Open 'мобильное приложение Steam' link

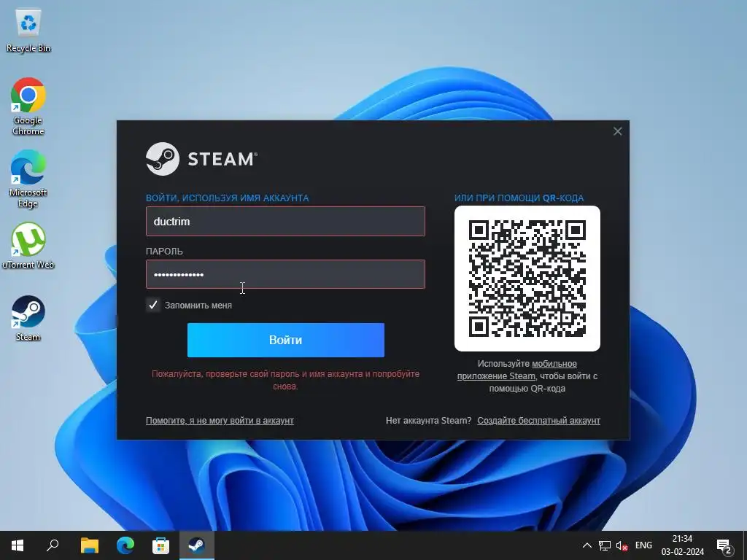pyautogui.click(x=517, y=370)
